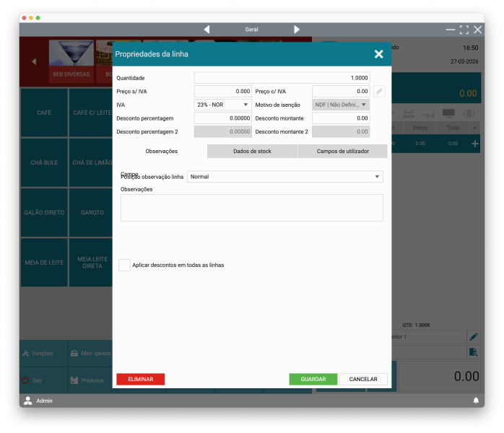Viewport: 504px width, 433px height.
Task: Click the Quantidade input field
Action: click(x=282, y=78)
